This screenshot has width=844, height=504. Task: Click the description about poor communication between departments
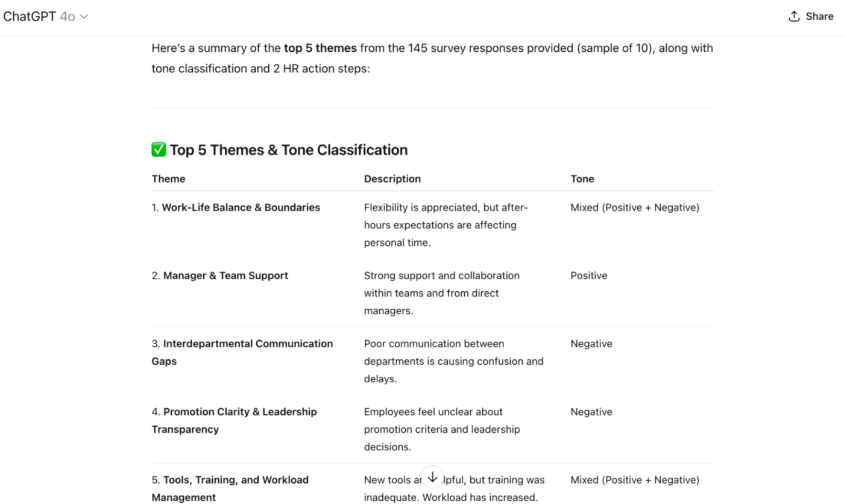point(453,361)
